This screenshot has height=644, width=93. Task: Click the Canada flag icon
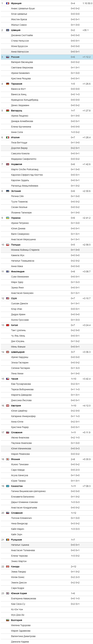click(x=7, y=567)
